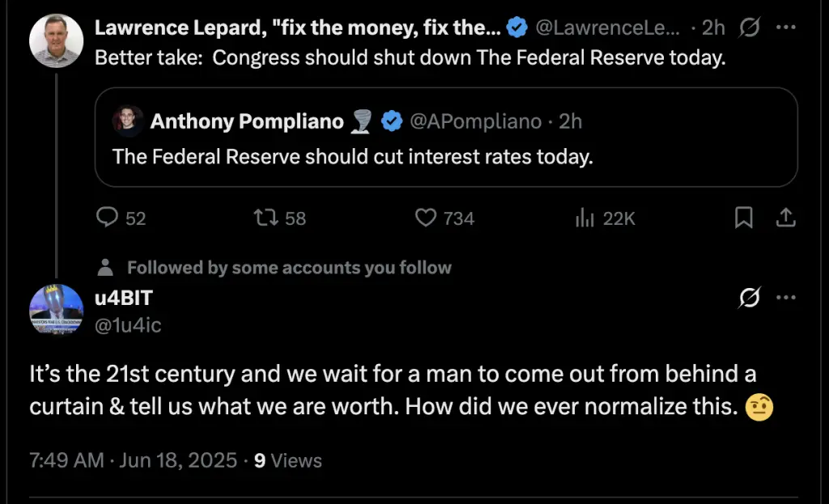Open Lawrence Lepard's profile picture

56,40
